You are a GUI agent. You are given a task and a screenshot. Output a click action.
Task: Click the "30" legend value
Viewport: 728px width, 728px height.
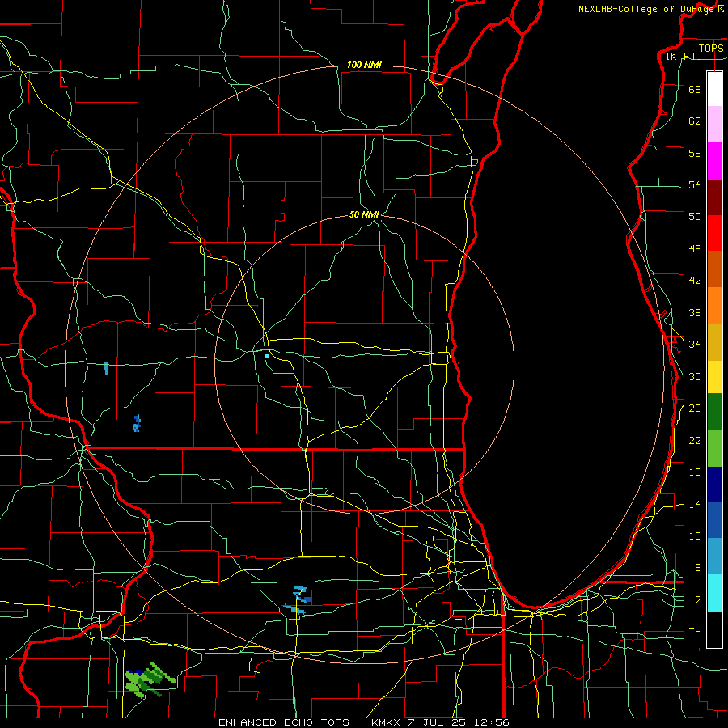(x=695, y=376)
